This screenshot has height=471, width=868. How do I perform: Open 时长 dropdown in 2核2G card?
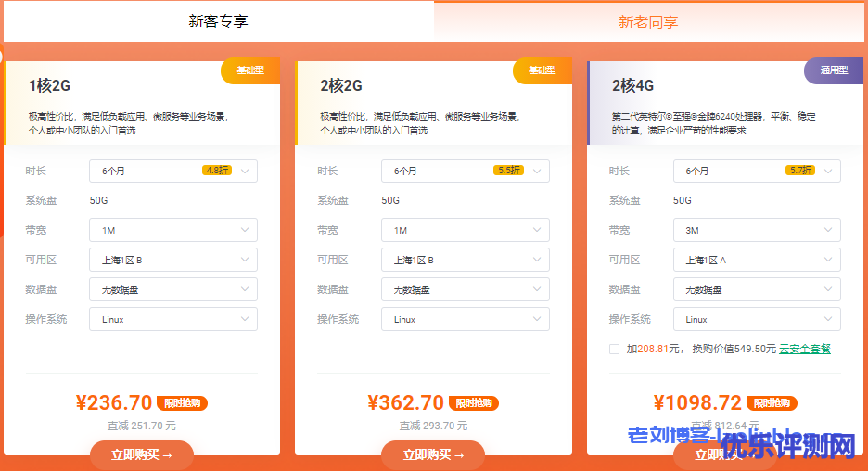click(465, 171)
